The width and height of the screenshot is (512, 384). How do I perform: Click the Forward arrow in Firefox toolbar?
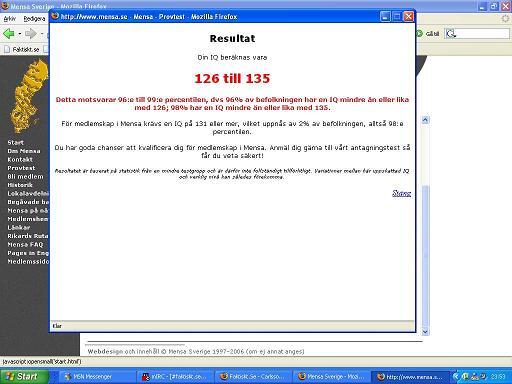click(x=31, y=33)
